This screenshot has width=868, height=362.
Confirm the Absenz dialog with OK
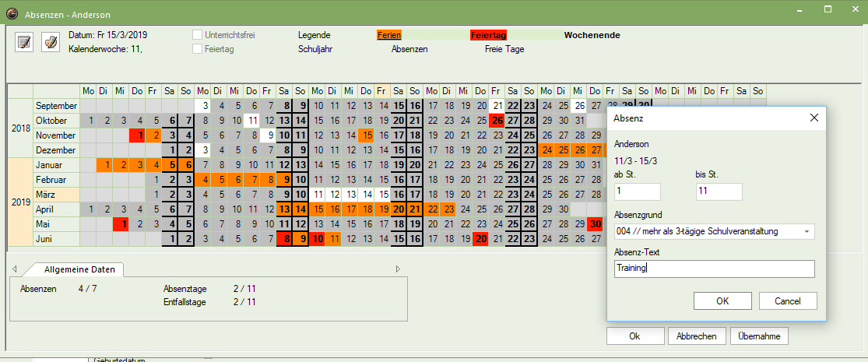pyautogui.click(x=722, y=301)
